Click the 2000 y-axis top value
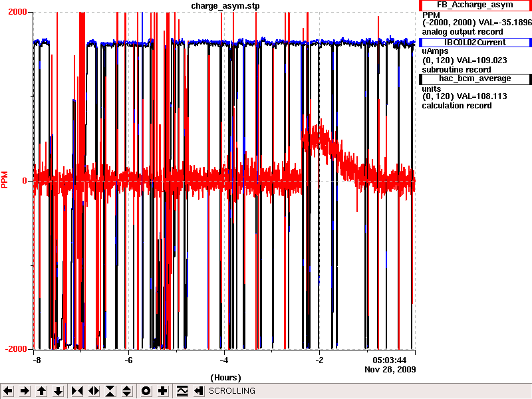 pos(17,12)
